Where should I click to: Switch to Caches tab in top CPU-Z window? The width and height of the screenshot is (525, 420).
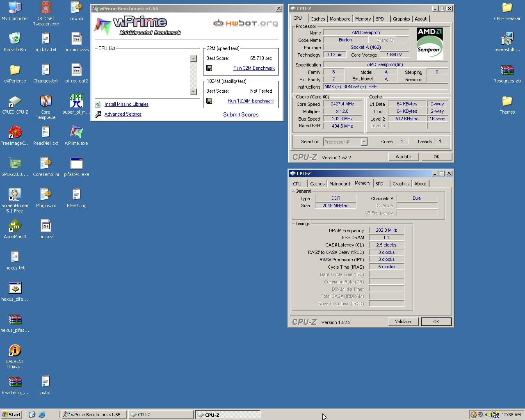317,19
